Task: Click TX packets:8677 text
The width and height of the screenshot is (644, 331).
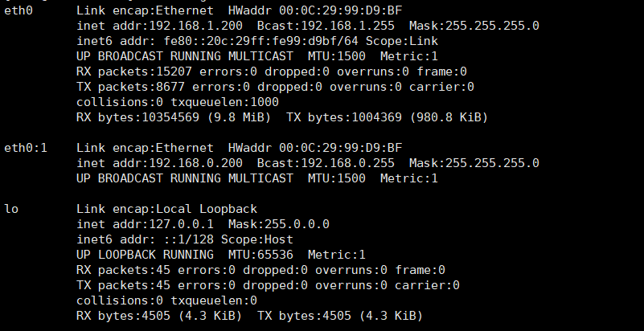Action: [x=130, y=87]
